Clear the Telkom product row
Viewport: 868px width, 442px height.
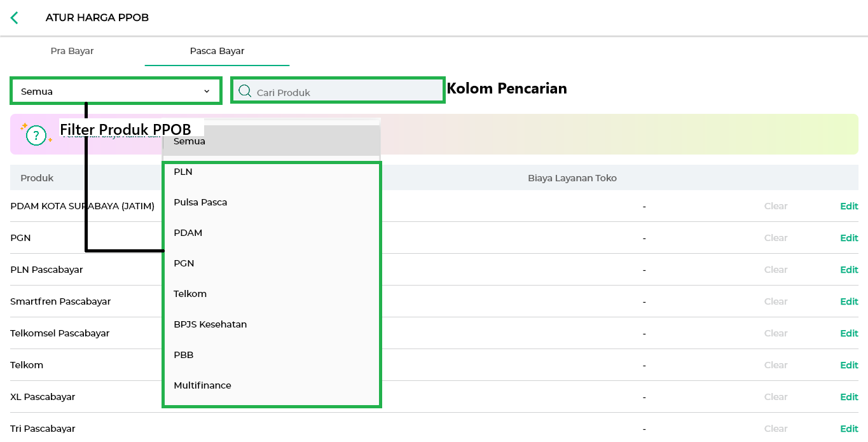pyautogui.click(x=776, y=365)
